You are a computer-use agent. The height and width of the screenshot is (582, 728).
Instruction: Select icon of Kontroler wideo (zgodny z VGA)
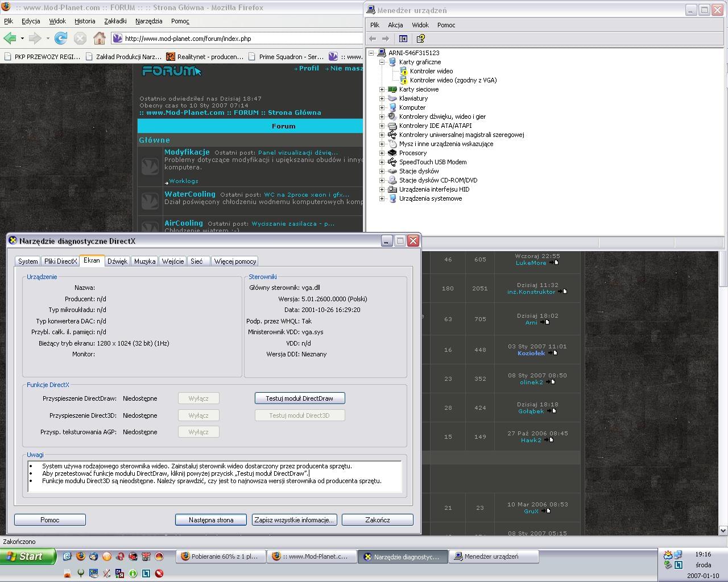(403, 80)
